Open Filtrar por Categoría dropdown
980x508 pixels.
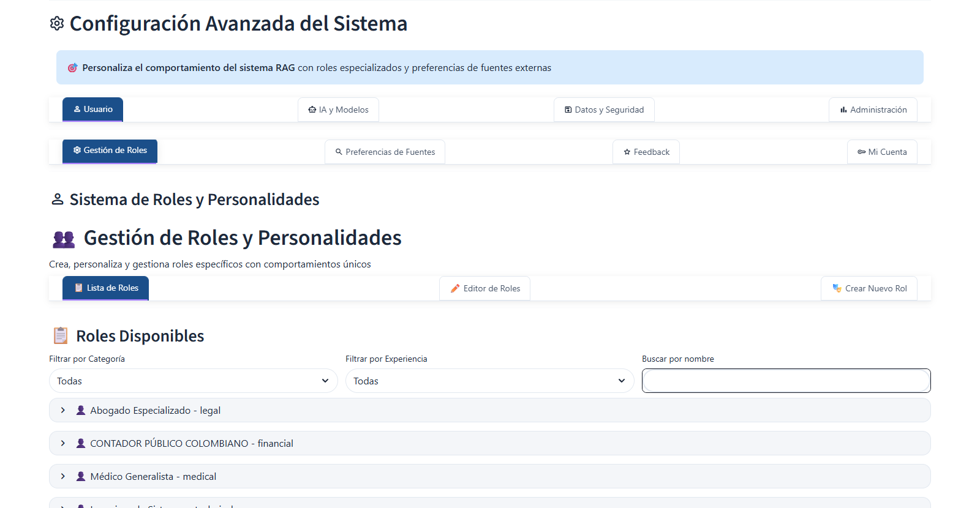point(194,381)
